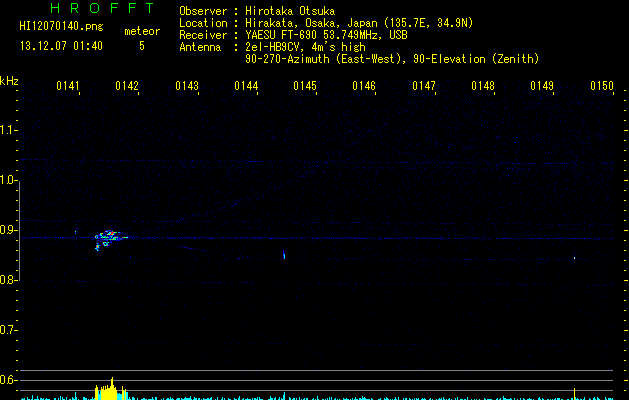Click the faint echo dot near 0149

pos(574,258)
